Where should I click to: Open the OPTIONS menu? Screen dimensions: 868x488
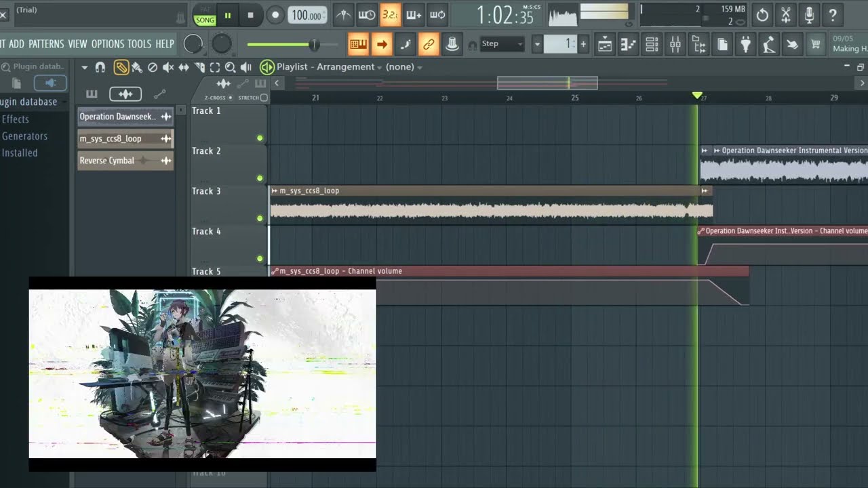click(x=108, y=43)
